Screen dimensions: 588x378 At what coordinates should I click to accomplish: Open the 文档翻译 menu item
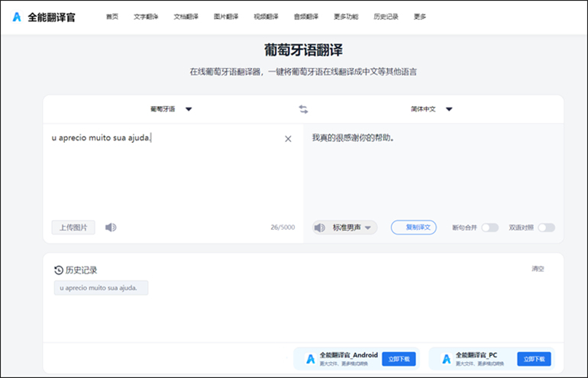pyautogui.click(x=186, y=16)
